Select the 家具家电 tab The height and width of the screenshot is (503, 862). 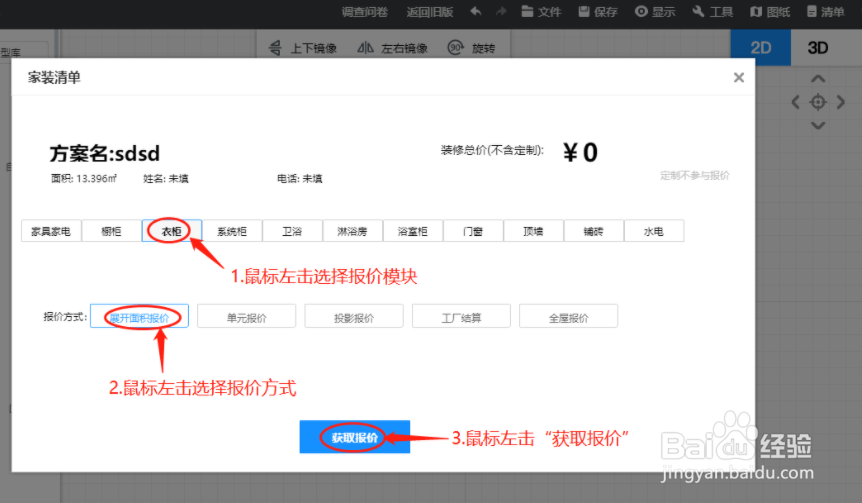pos(51,231)
